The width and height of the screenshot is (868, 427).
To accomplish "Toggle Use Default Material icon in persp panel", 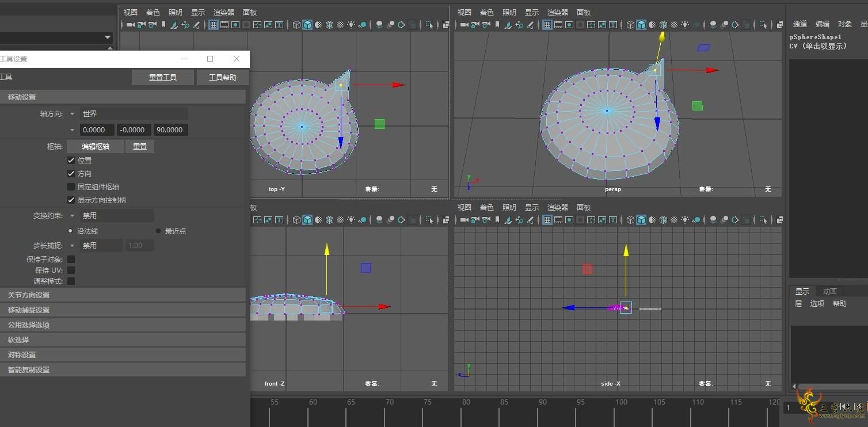I will coord(652,25).
